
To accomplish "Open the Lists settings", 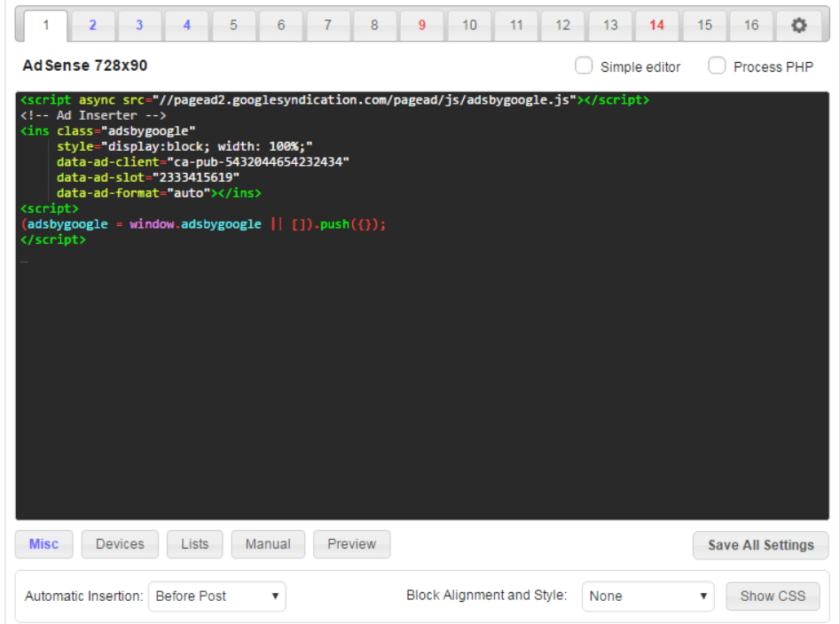I will (194, 544).
